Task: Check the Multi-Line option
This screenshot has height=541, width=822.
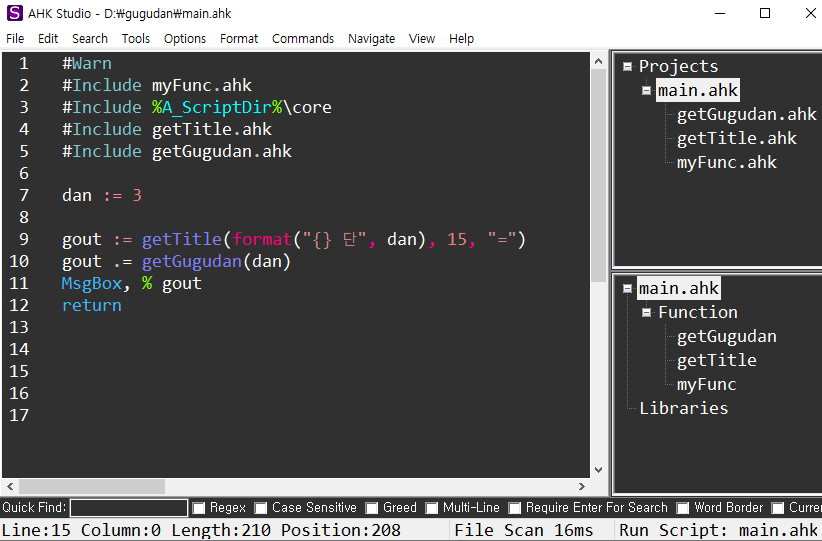Action: coord(432,508)
